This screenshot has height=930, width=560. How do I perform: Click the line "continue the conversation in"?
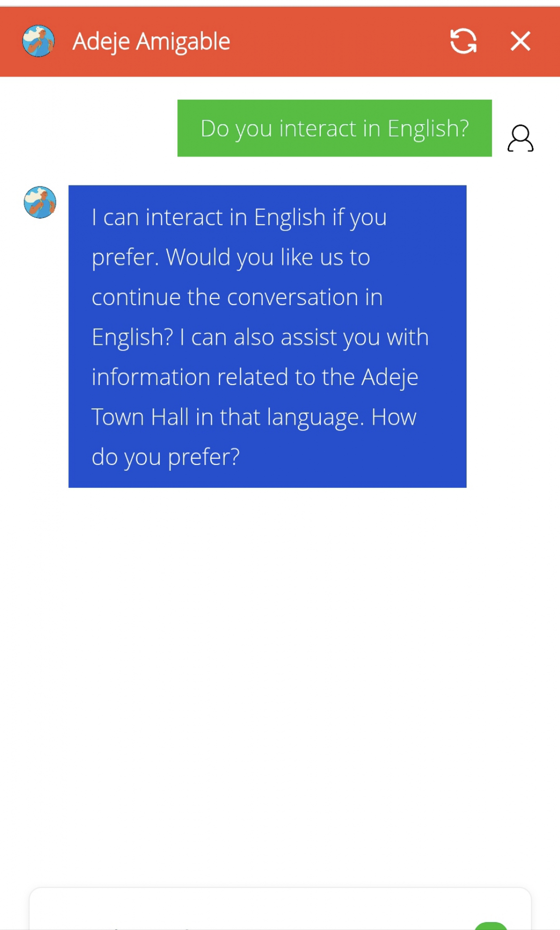[237, 297]
